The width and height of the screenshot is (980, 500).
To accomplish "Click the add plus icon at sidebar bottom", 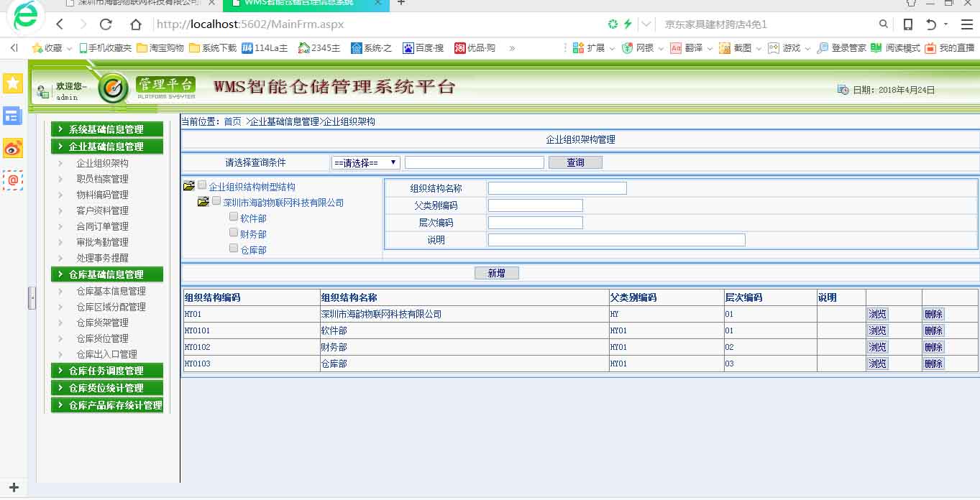I will 13,488.
